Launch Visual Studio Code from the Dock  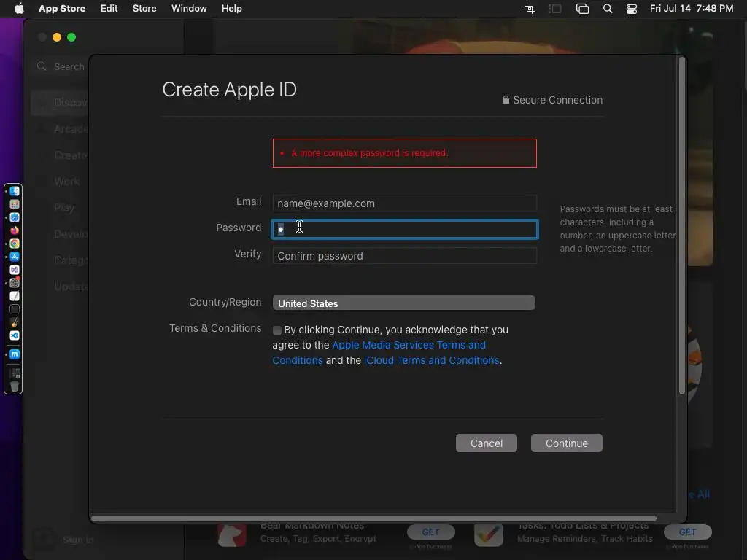pos(15,335)
